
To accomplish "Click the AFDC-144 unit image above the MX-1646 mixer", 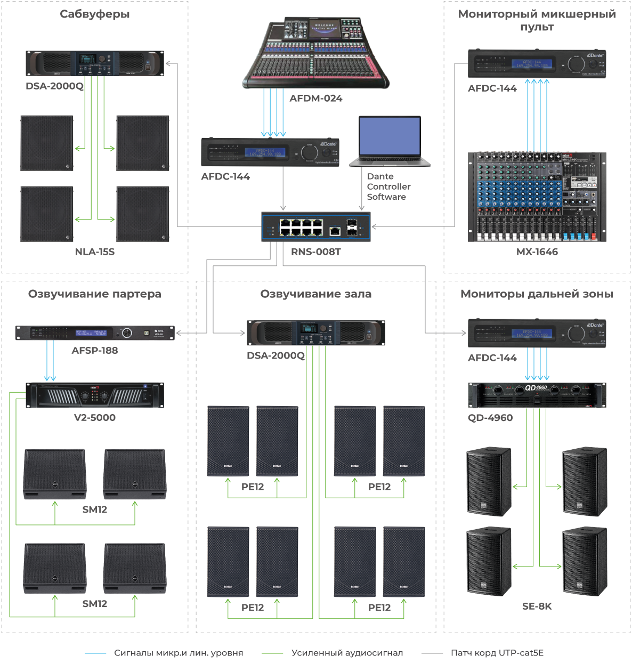I will tap(537, 63).
